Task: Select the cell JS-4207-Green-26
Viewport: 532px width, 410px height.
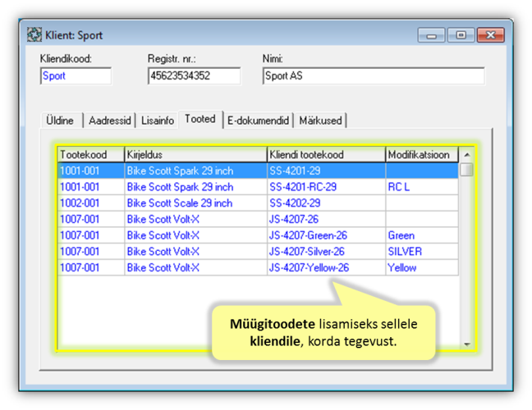Action: (327, 235)
